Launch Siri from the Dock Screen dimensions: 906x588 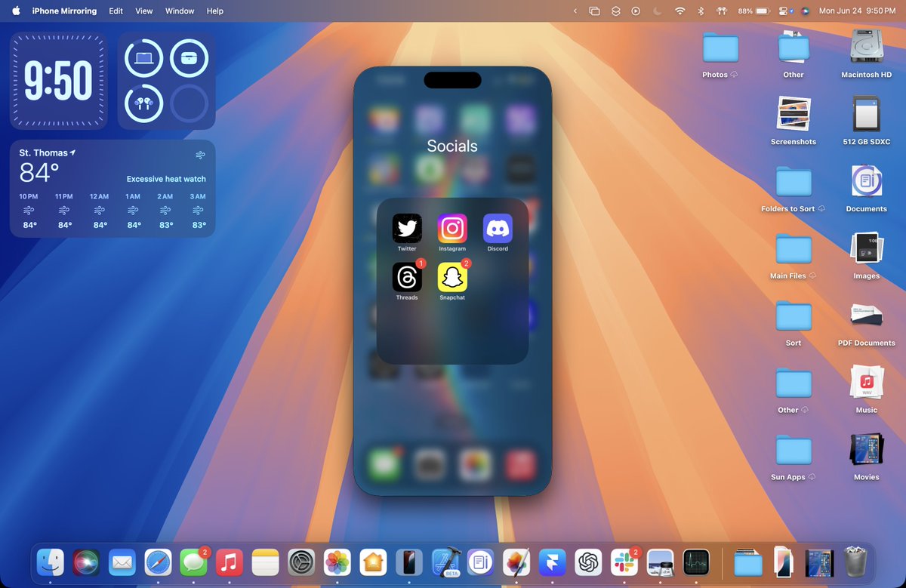pos(87,562)
